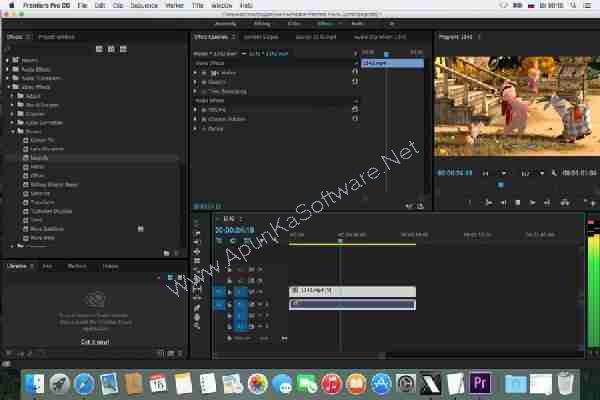Step forward one frame in Program monitor
This screenshot has width=600, height=400.
tap(532, 203)
